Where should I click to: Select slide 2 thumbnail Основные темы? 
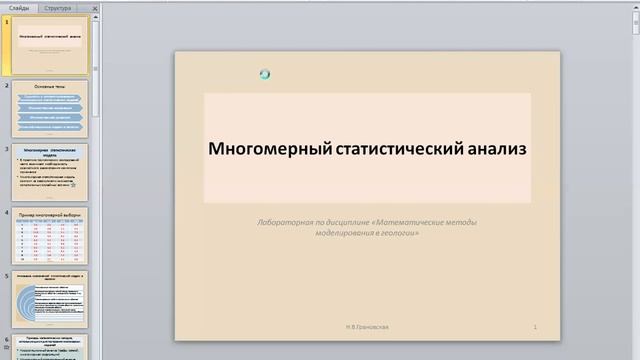coord(50,109)
